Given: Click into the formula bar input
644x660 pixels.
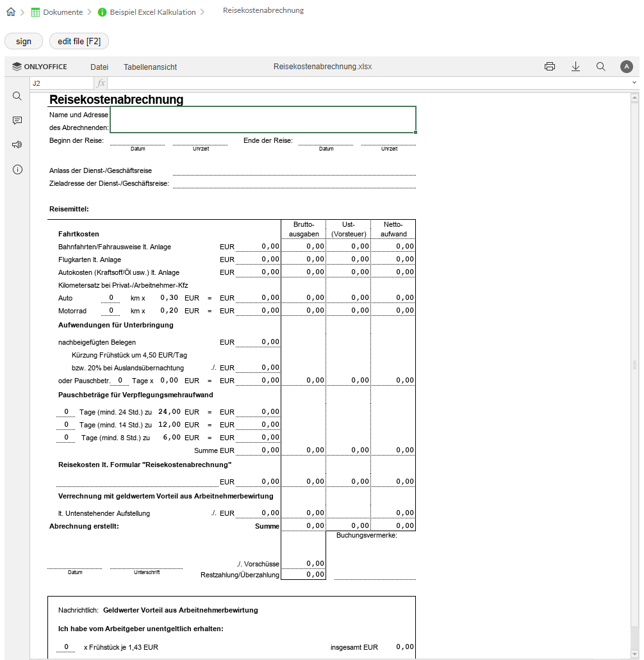Looking at the screenshot, I should (x=368, y=83).
